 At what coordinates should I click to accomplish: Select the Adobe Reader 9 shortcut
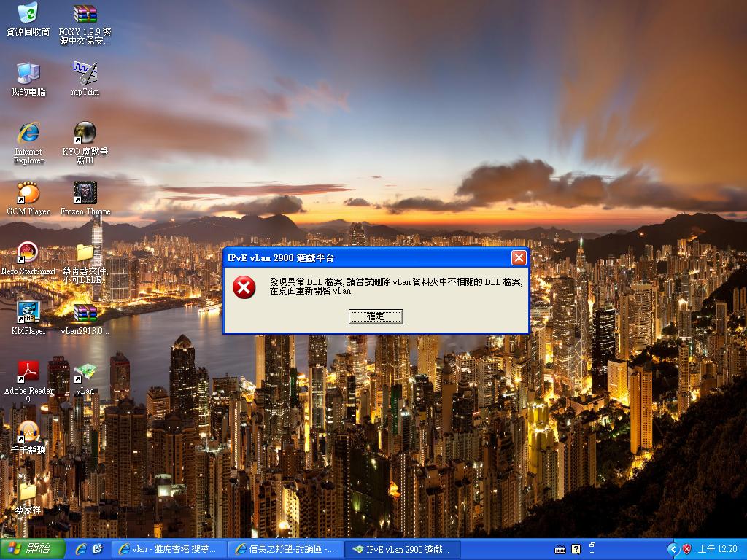pos(28,372)
